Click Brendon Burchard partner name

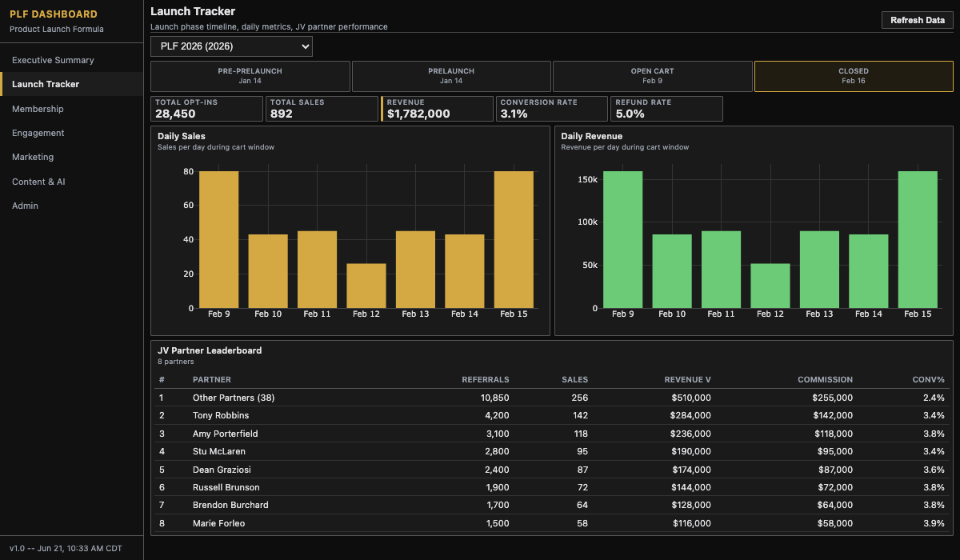pos(230,505)
